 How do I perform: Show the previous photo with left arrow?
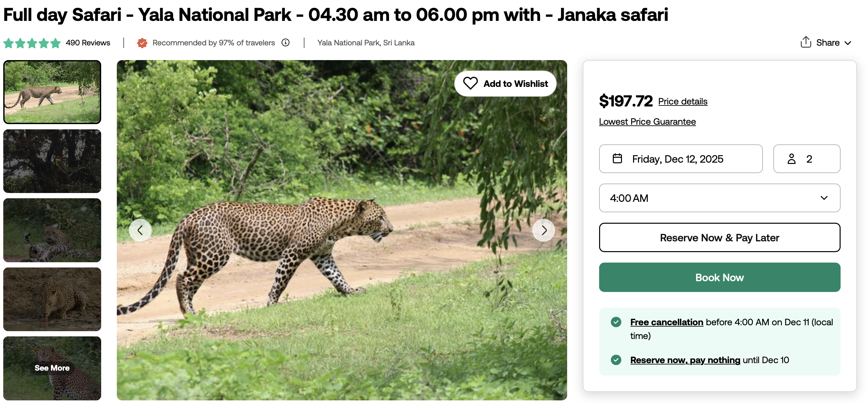[140, 230]
